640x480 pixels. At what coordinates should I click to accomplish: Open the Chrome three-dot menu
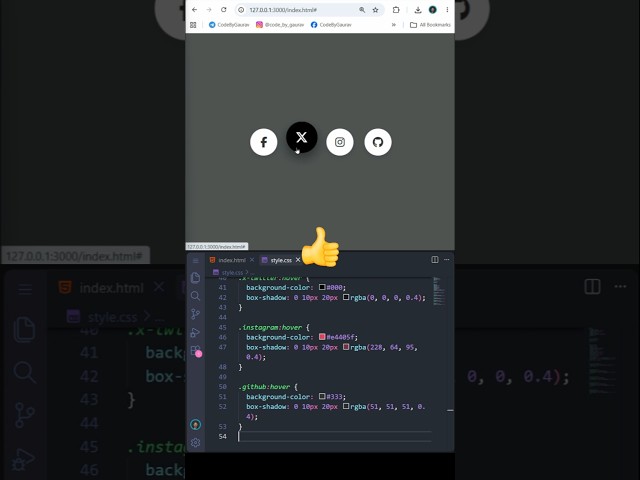point(447,10)
